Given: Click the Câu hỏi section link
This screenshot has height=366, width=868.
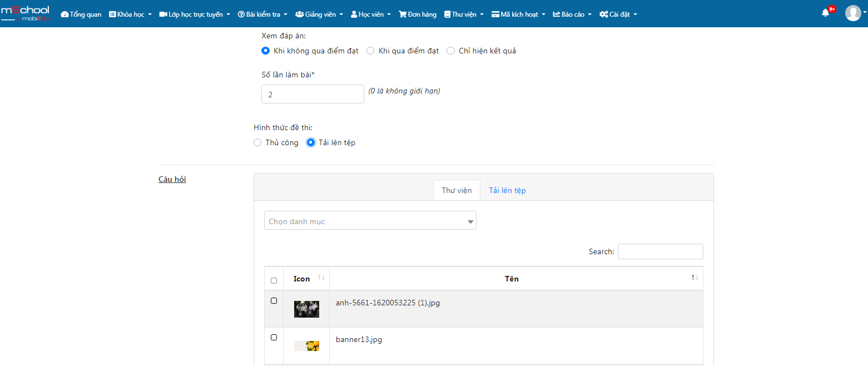Looking at the screenshot, I should (172, 179).
